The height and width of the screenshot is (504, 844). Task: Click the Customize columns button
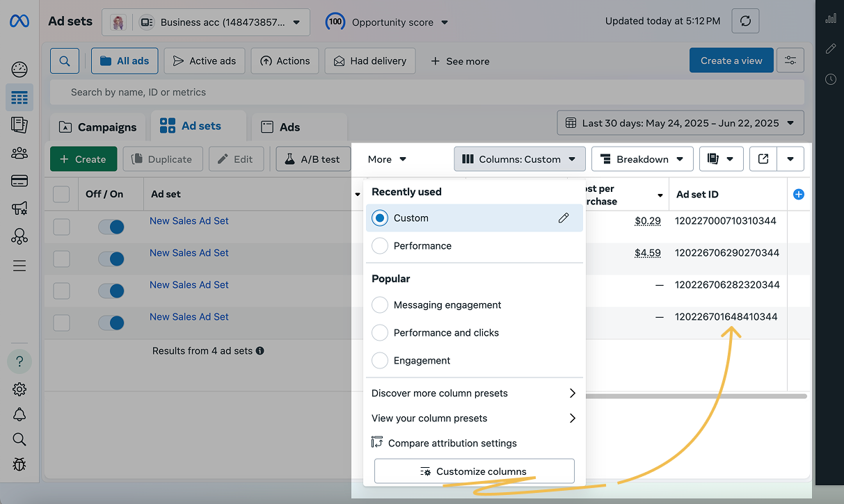pyautogui.click(x=474, y=471)
